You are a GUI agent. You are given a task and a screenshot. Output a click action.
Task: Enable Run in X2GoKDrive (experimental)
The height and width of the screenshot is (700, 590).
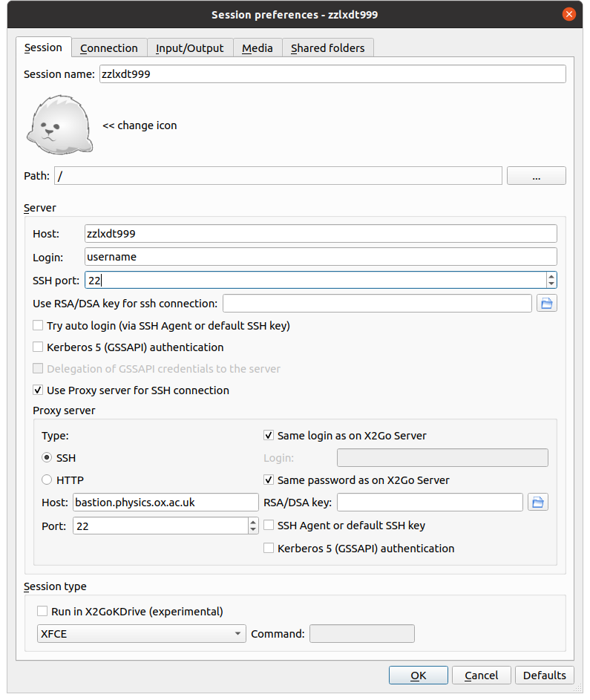click(x=42, y=611)
